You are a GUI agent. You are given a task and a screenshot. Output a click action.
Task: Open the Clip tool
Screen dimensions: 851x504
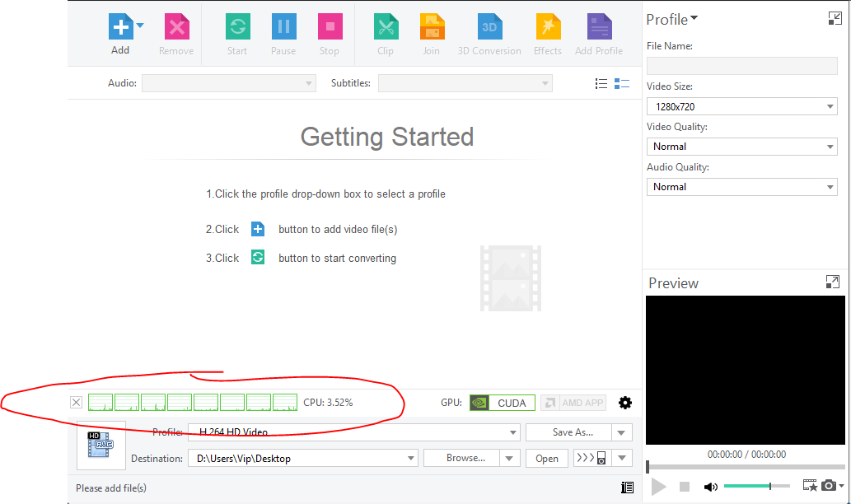tap(386, 26)
